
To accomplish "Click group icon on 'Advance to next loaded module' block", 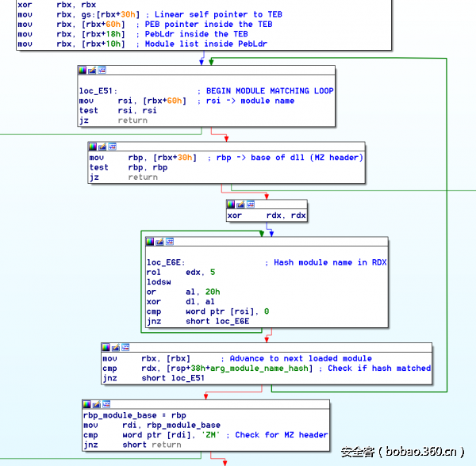I will (x=125, y=347).
